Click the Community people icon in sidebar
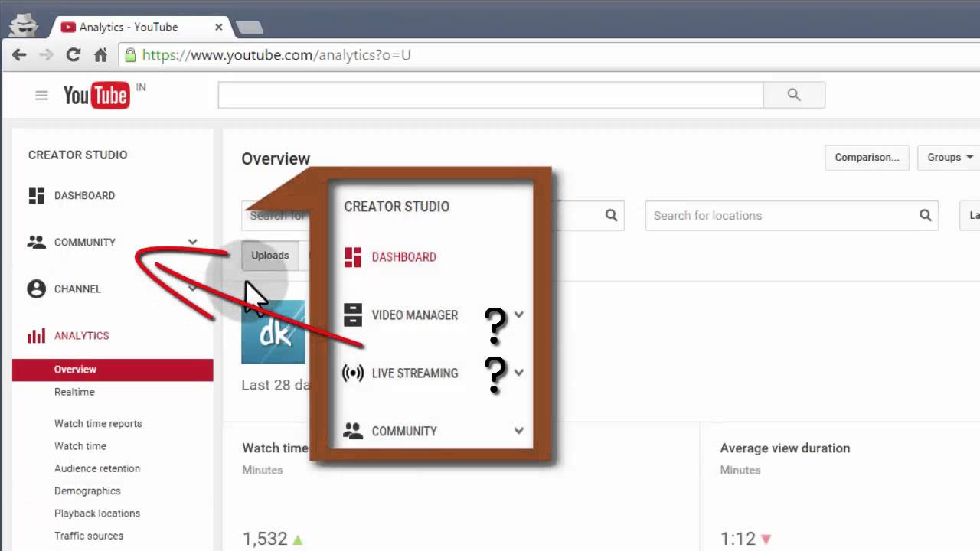Viewport: 980px width, 551px height. (37, 243)
